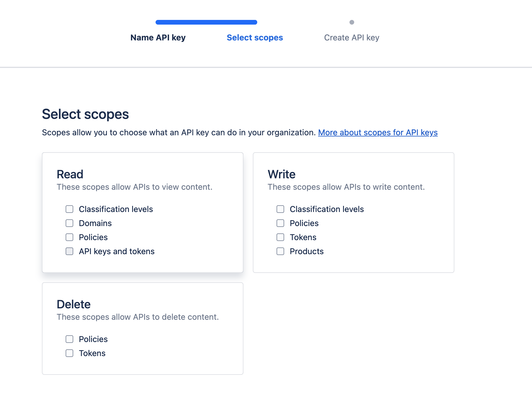This screenshot has height=400, width=532.
Task: Enable the Products write scope
Action: tap(280, 251)
